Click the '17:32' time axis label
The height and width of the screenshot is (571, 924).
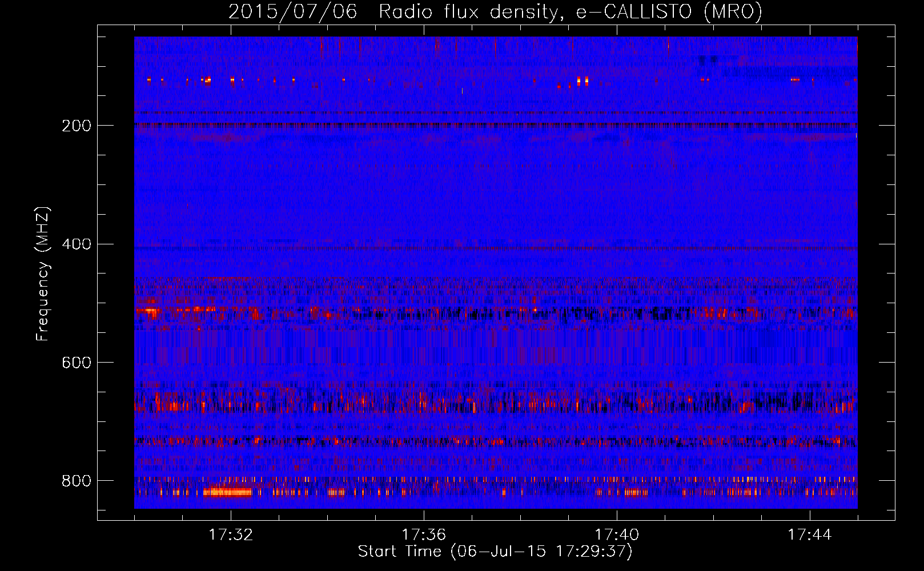[231, 535]
